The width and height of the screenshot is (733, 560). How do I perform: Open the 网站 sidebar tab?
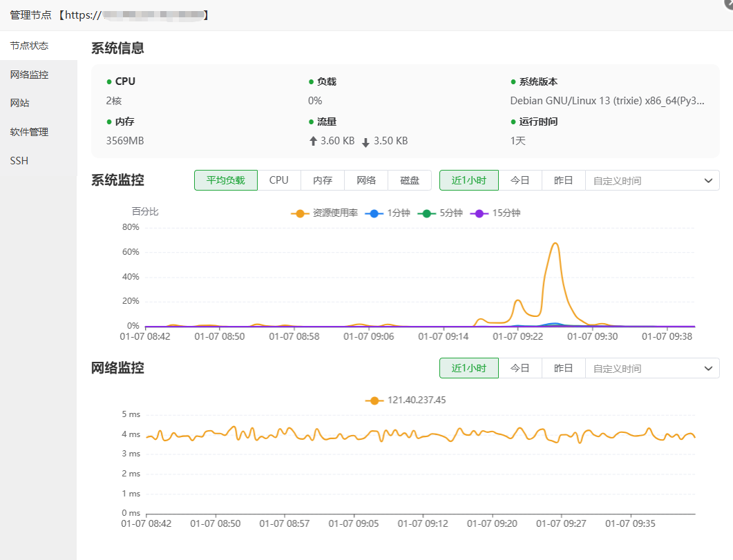click(x=19, y=103)
